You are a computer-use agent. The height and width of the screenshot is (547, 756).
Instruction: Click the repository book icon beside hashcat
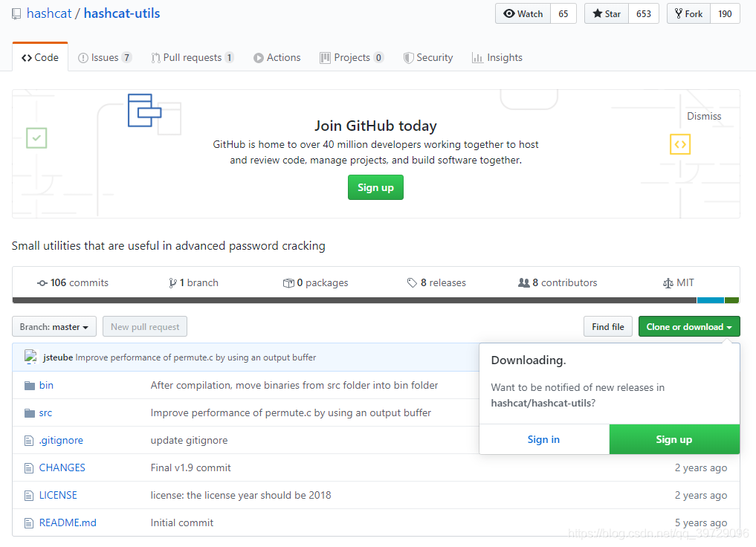point(16,14)
